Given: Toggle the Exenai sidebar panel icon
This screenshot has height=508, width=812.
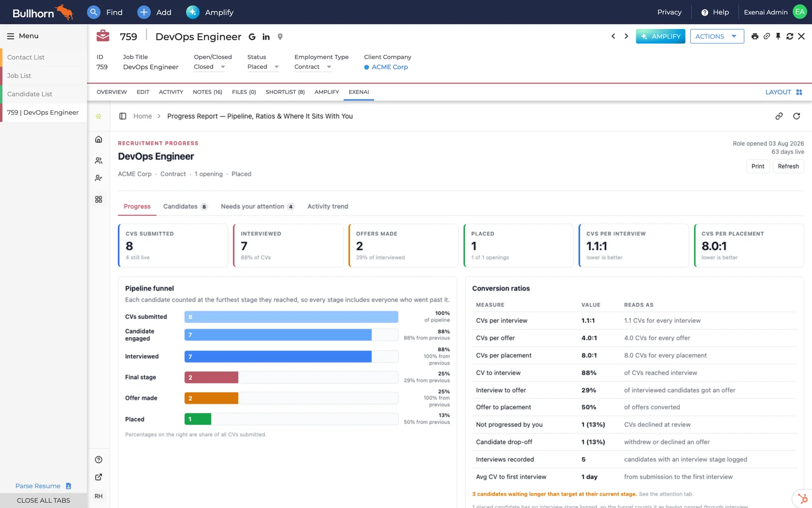Looking at the screenshot, I should point(123,116).
